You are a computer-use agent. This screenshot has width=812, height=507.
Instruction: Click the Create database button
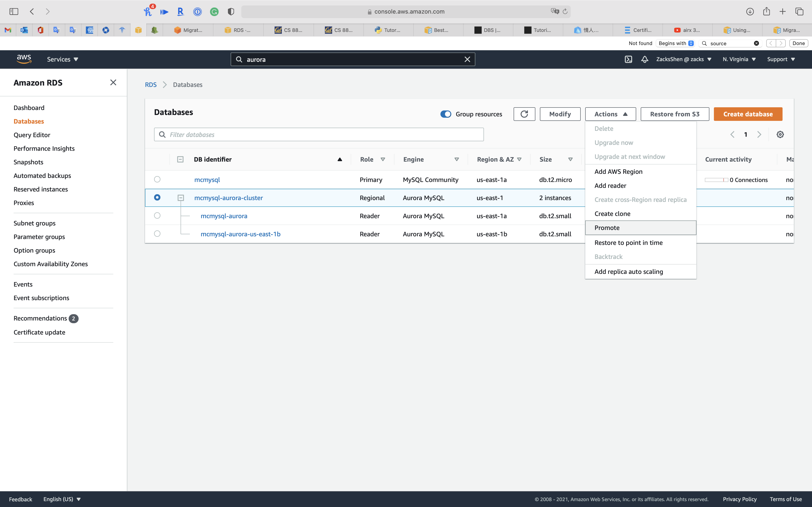click(x=748, y=114)
